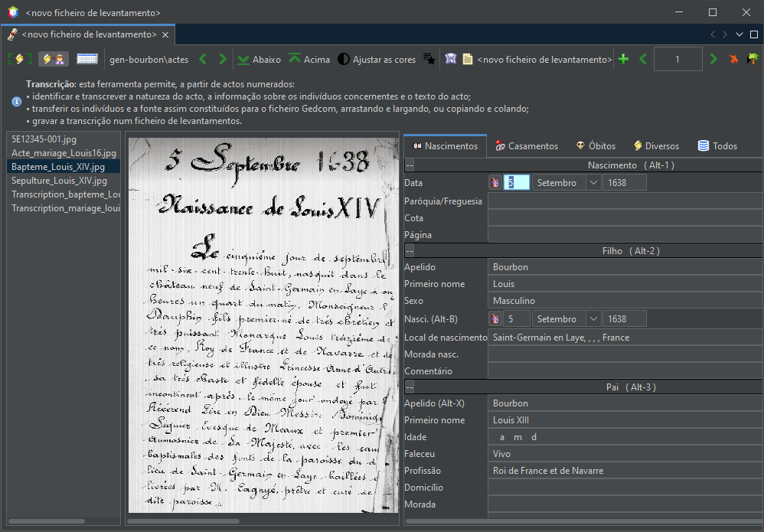Switch to the Nascimentos tab
Viewport: 764px width, 532px height.
click(446, 145)
